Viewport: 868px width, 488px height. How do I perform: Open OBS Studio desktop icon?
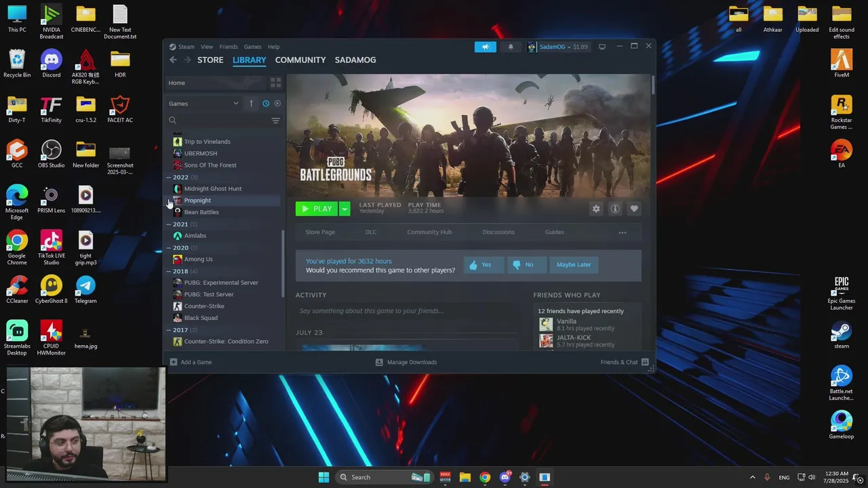pos(52,155)
